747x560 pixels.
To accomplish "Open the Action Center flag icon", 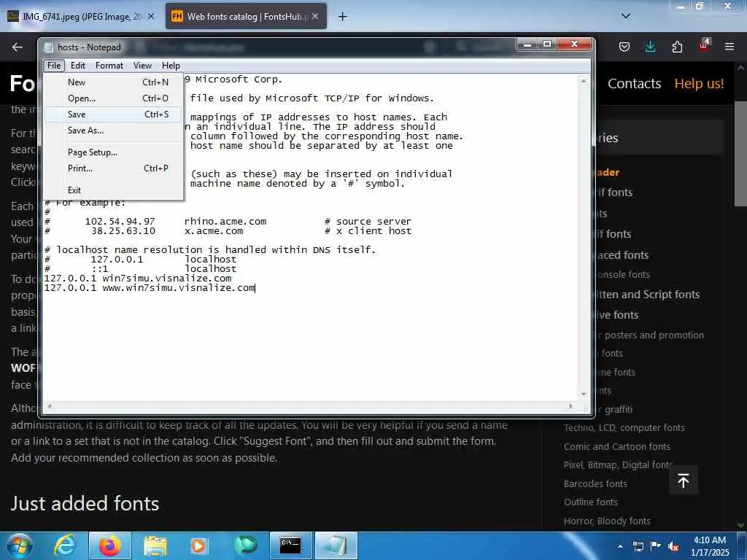I will click(656, 546).
